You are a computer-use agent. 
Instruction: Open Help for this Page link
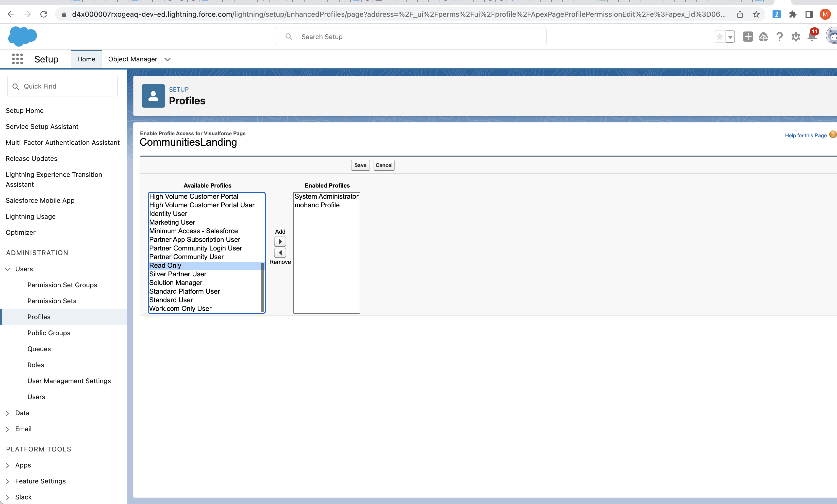[x=806, y=135]
